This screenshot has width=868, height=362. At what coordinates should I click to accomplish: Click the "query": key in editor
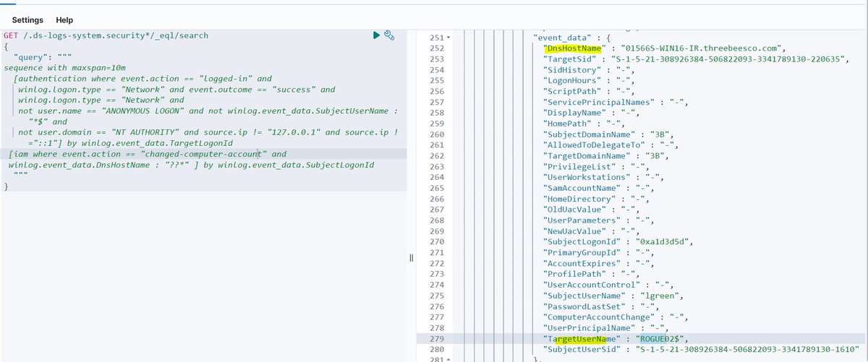[32, 57]
